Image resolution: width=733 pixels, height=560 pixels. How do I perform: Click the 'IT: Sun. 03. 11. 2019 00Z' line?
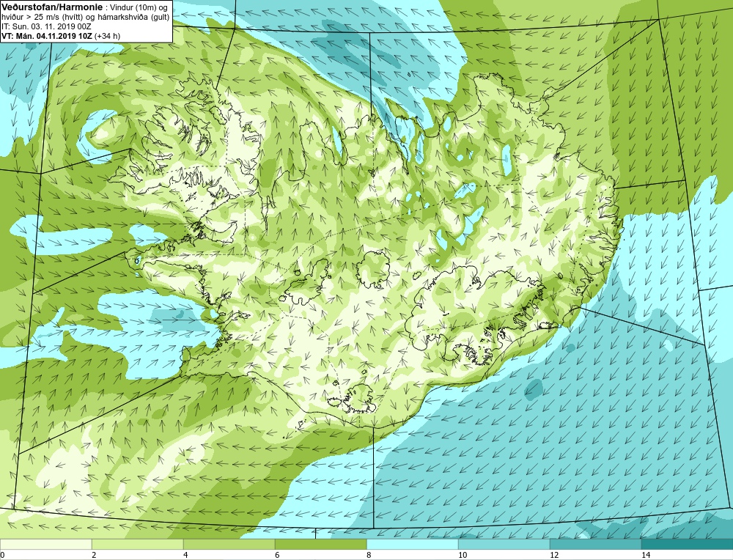pyautogui.click(x=46, y=26)
